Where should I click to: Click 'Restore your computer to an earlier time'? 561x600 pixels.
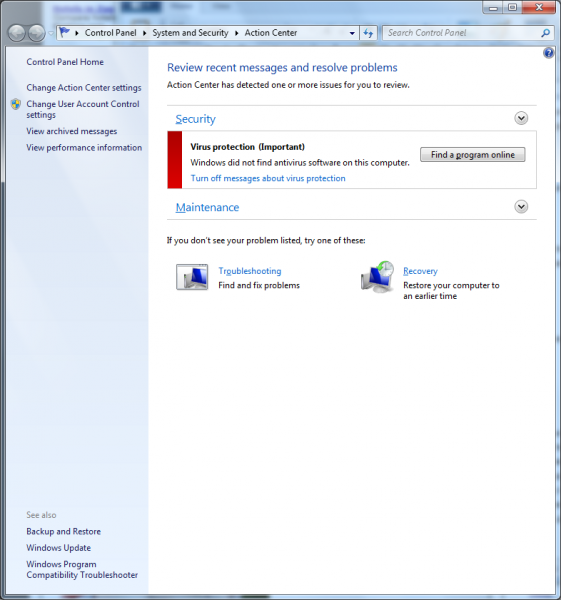coord(451,291)
